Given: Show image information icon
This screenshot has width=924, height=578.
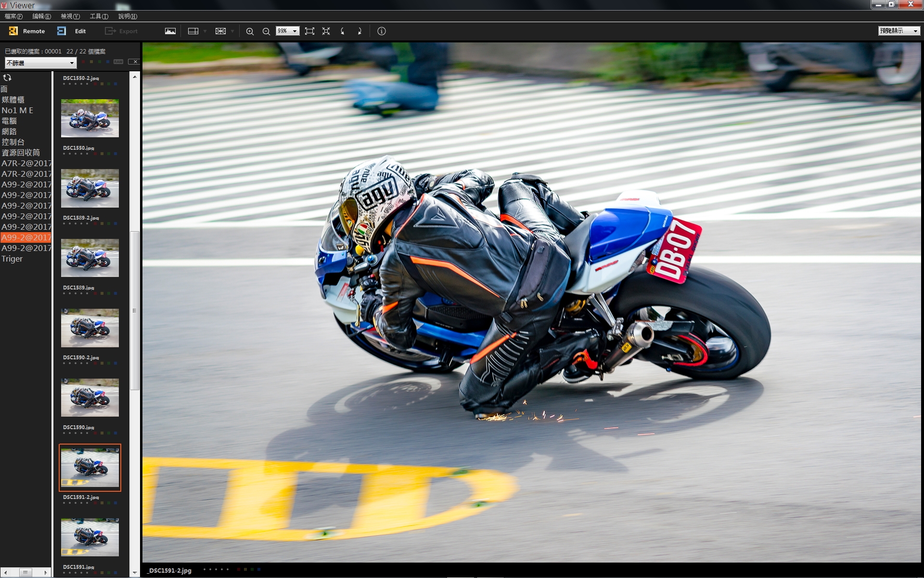Looking at the screenshot, I should (x=382, y=31).
